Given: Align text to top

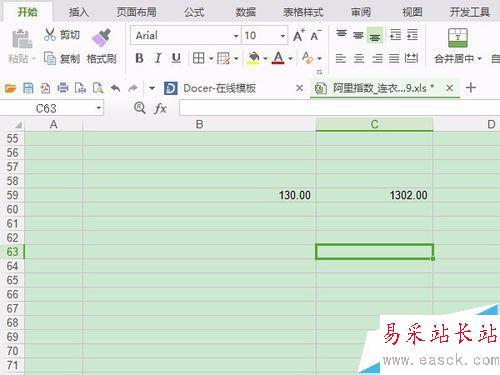Looking at the screenshot, I should point(341,34).
